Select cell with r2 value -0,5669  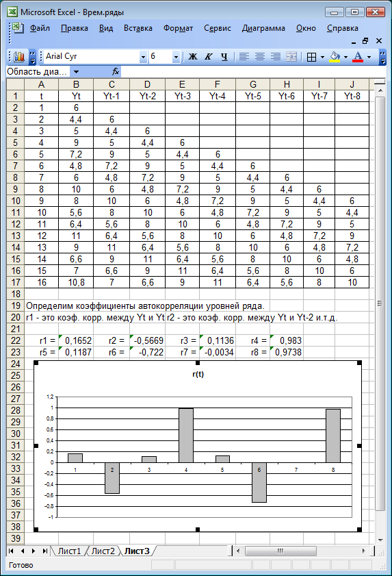click(x=147, y=340)
